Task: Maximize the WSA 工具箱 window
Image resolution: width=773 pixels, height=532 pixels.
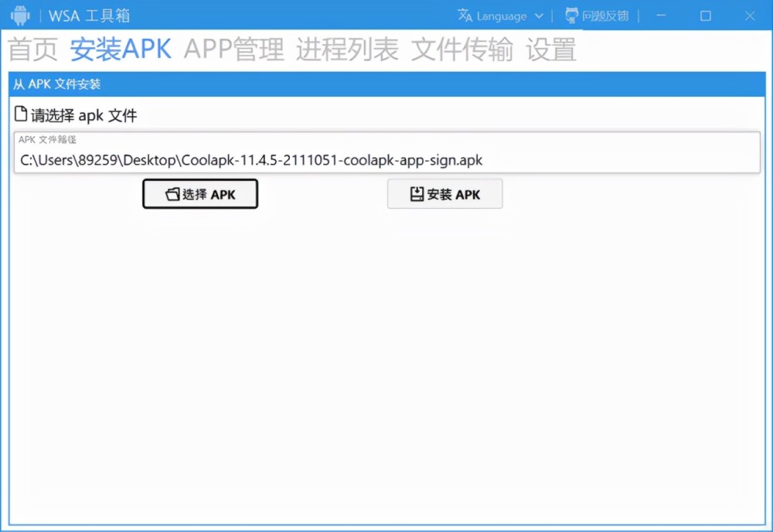Action: [705, 16]
